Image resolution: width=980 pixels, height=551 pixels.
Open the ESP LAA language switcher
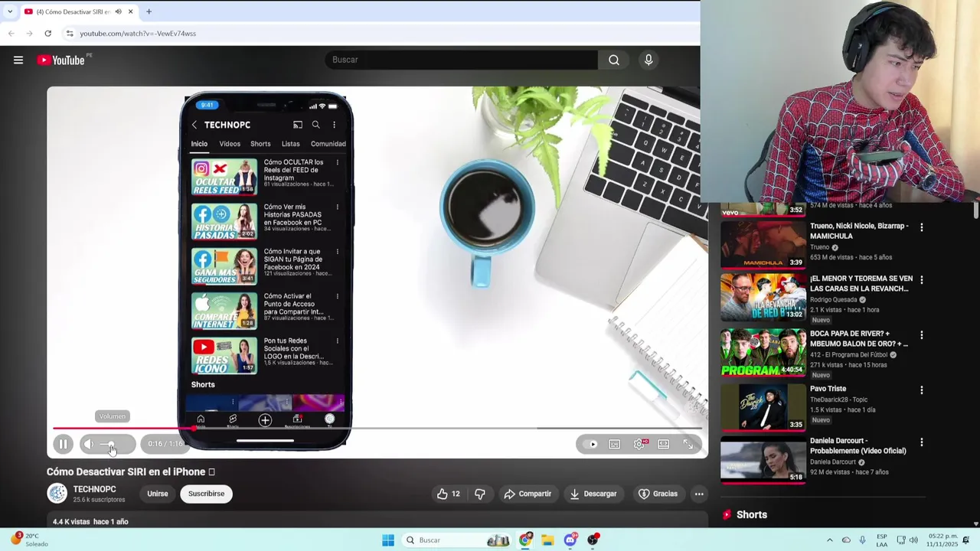point(882,540)
